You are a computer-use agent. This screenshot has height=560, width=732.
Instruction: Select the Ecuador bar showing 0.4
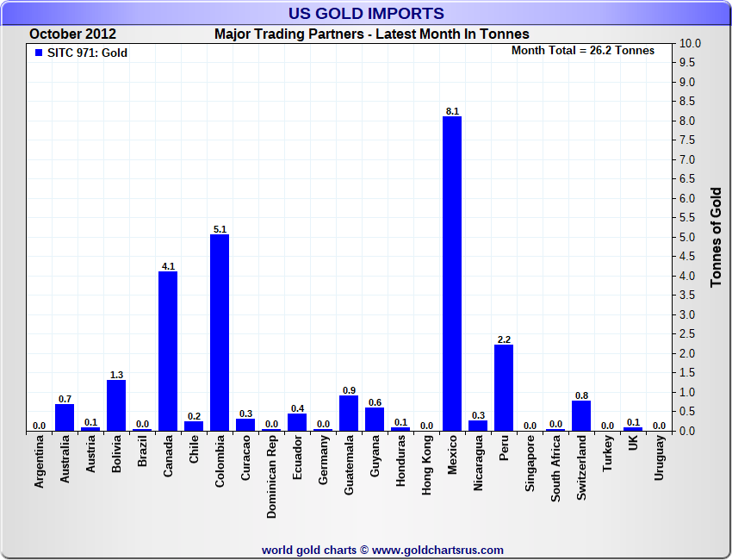click(297, 422)
